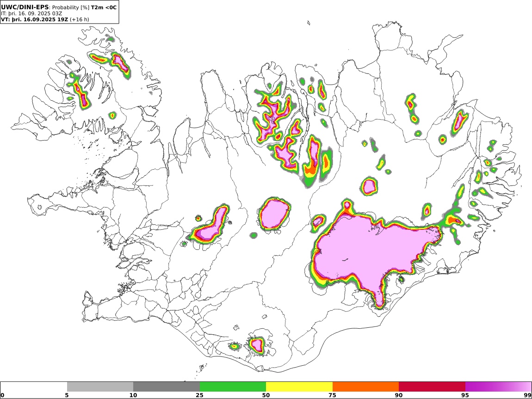The height and width of the screenshot is (399, 532).
Task: Click the '0' legend tick label
Action: point(3,395)
